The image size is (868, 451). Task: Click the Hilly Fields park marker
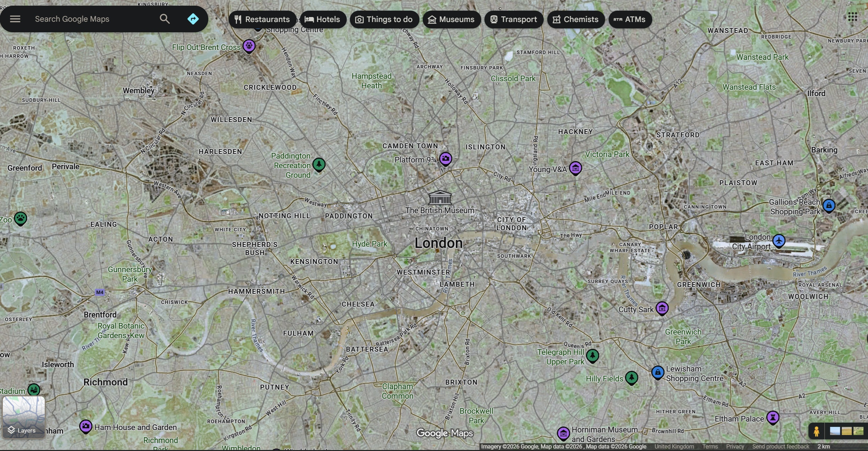(631, 378)
